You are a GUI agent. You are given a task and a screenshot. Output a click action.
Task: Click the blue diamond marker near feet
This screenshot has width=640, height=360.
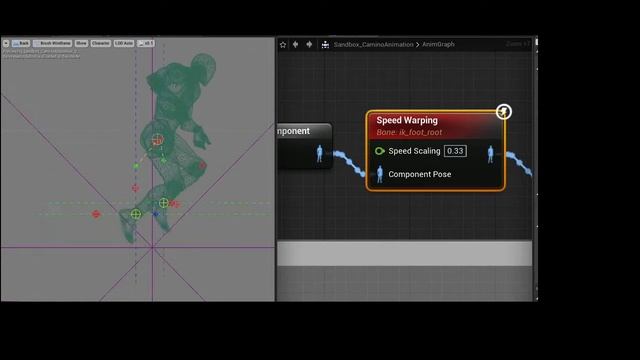tap(155, 214)
